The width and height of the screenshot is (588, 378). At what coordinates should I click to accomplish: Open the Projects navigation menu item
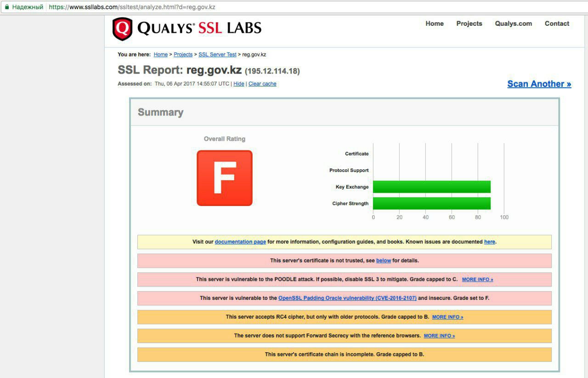469,23
